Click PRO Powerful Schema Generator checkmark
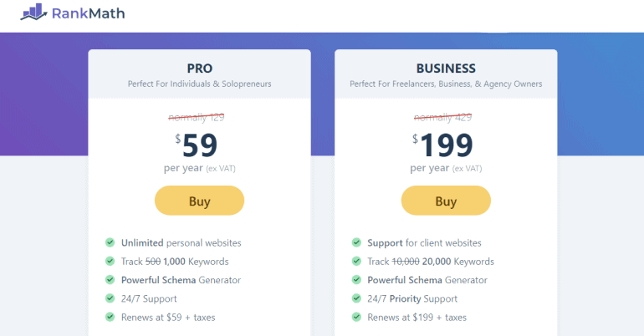The height and width of the screenshot is (336, 644). click(110, 280)
